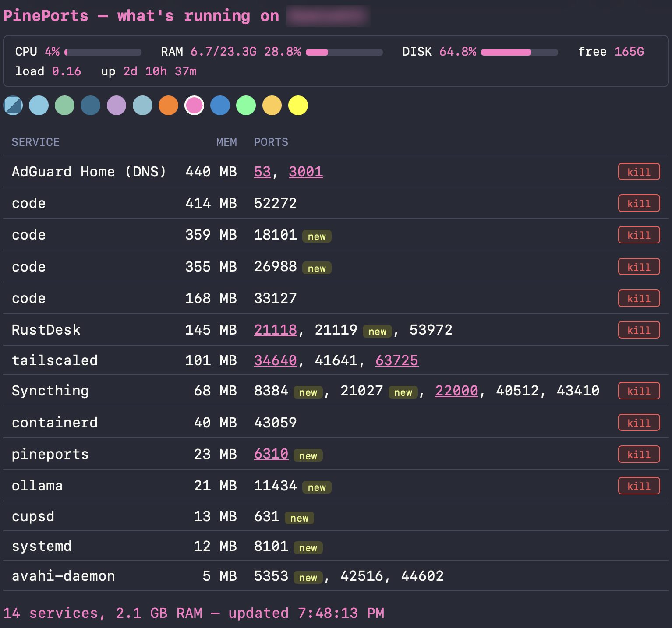Screen dimensions: 672x628
Task: Open tailscaled port 34640 link
Action: pos(276,360)
